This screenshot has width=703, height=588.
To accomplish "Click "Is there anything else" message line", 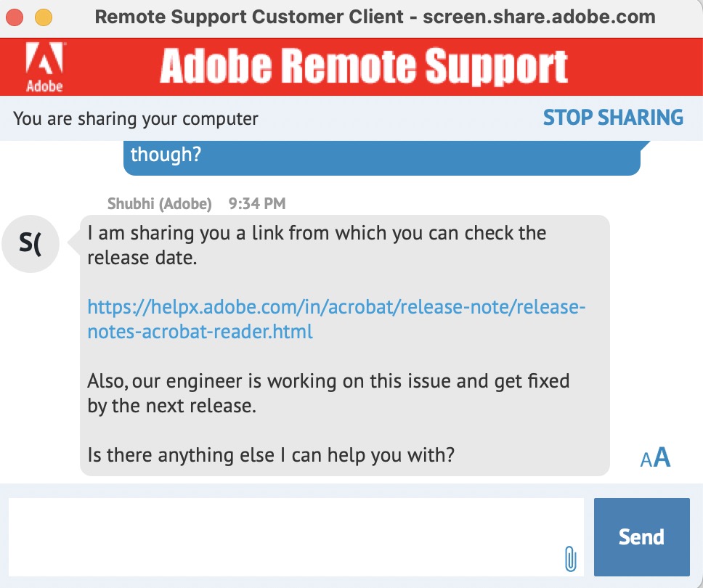I will point(270,456).
